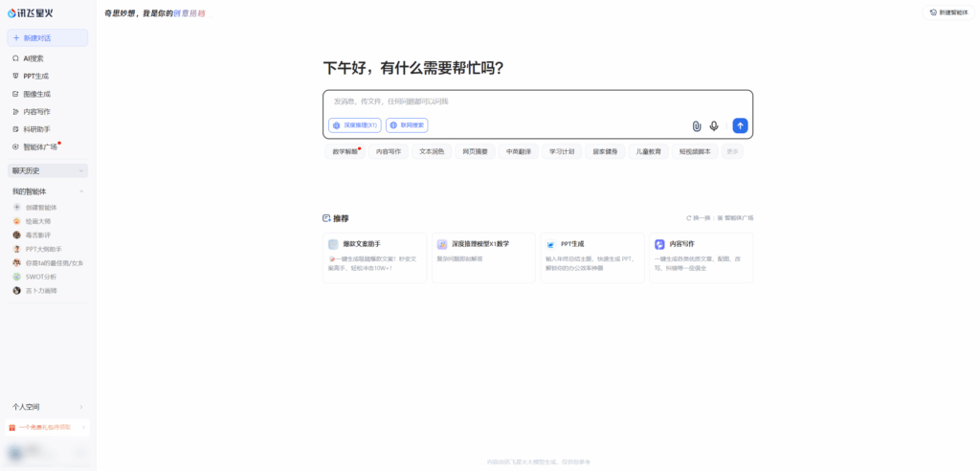Open 科研助手 in the sidebar
Image resolution: width=980 pixels, height=471 pixels.
tap(36, 129)
